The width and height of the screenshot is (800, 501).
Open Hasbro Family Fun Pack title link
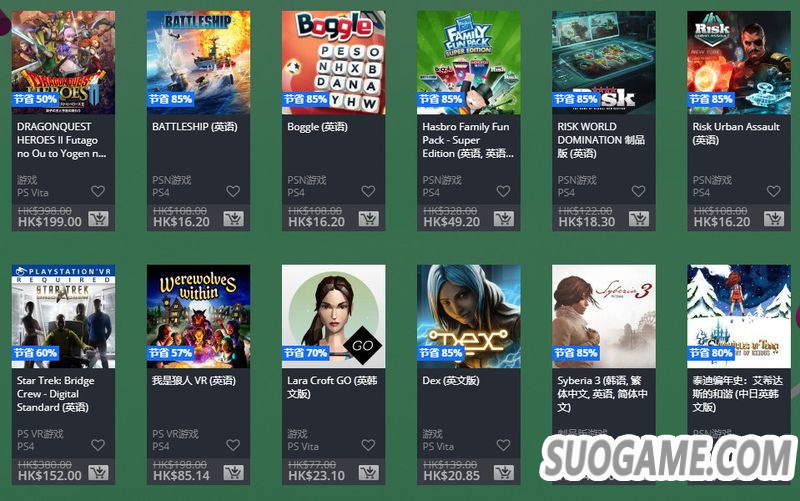468,140
